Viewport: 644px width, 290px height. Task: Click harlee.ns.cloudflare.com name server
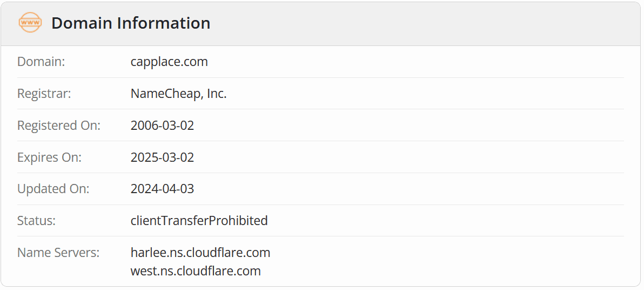(200, 253)
